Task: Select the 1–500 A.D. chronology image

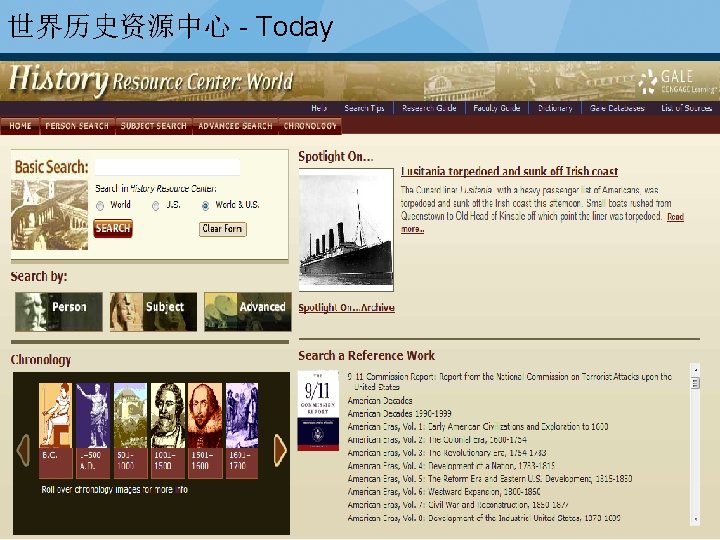Action: click(93, 415)
